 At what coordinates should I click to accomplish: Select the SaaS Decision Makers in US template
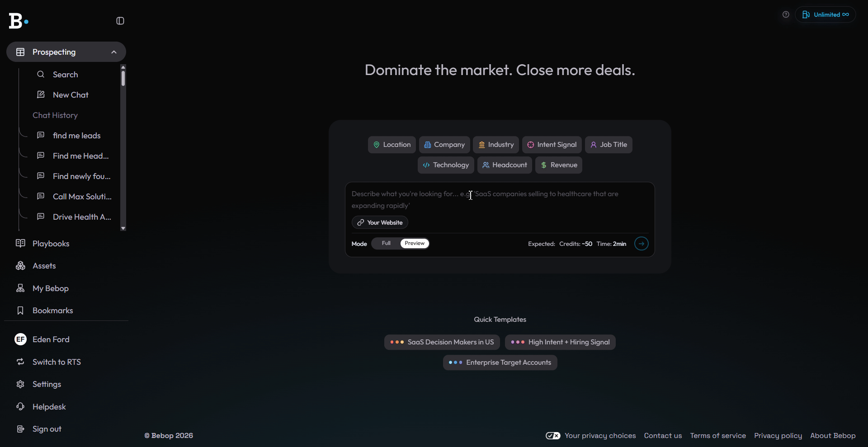pos(442,342)
